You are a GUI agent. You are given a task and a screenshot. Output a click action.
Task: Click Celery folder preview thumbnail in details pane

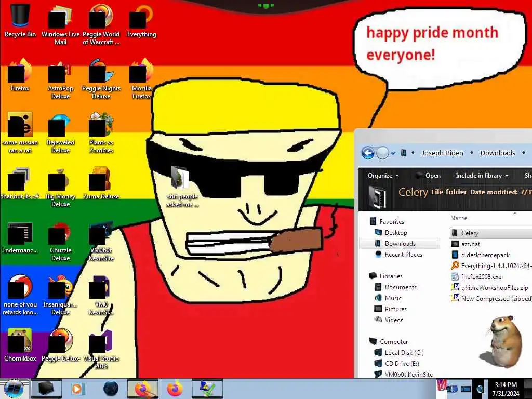pyautogui.click(x=377, y=197)
